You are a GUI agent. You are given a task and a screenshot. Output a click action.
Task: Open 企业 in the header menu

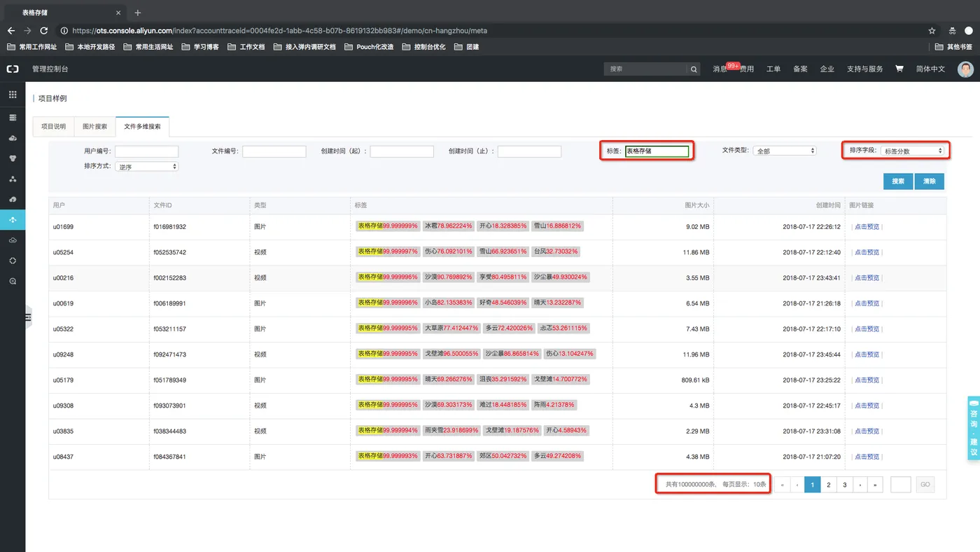tap(827, 69)
